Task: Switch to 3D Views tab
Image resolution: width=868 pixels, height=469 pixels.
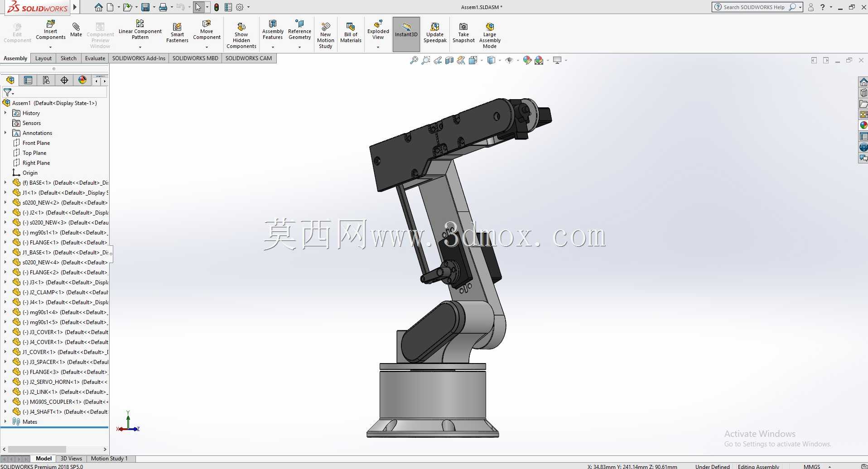Action: pyautogui.click(x=71, y=459)
